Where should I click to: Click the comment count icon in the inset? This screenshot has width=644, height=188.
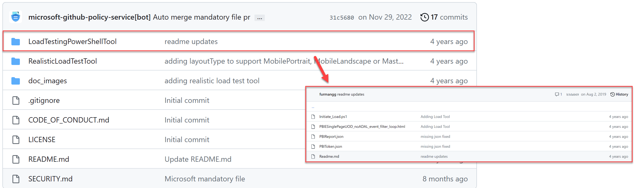pyautogui.click(x=557, y=94)
